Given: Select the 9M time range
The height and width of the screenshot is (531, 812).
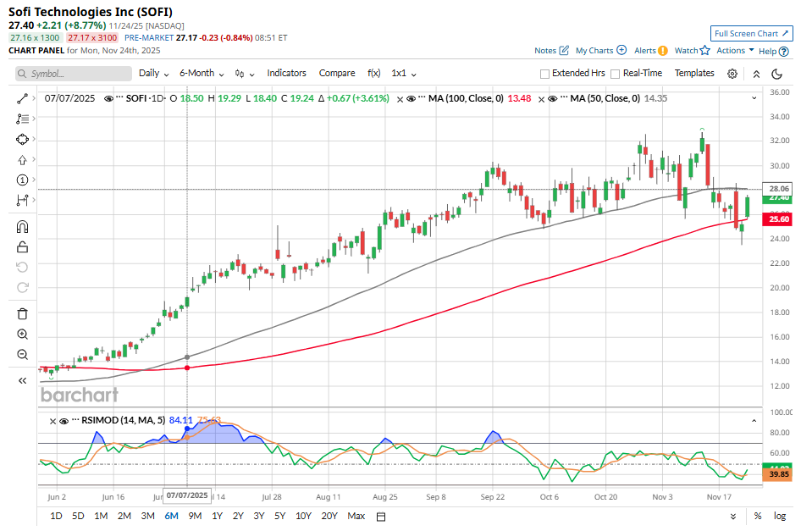Looking at the screenshot, I should [195, 516].
